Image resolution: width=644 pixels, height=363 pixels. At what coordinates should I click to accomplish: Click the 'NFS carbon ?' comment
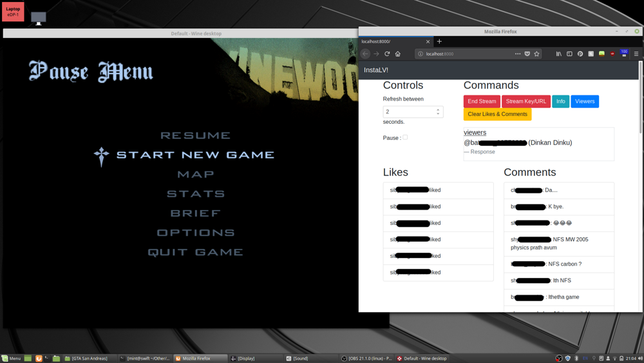tap(559, 264)
